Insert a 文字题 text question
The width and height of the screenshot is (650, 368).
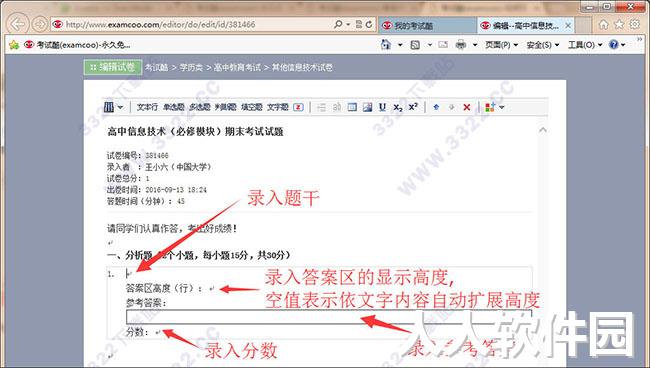tap(278, 107)
